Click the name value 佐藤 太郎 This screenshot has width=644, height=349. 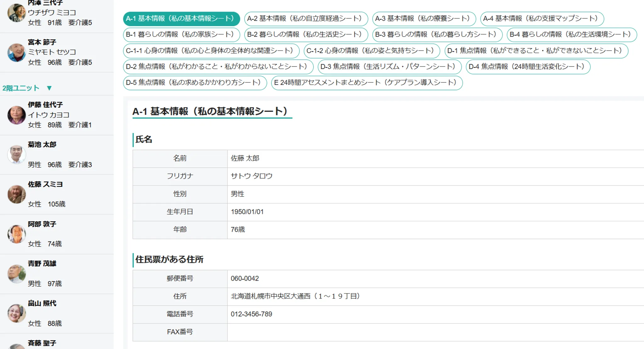coord(245,158)
